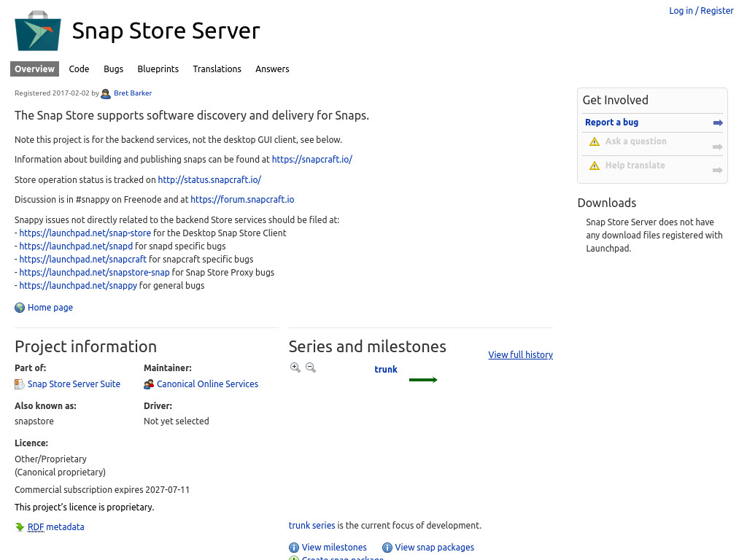Click the green download arrow beside RDF metadata

(x=20, y=526)
